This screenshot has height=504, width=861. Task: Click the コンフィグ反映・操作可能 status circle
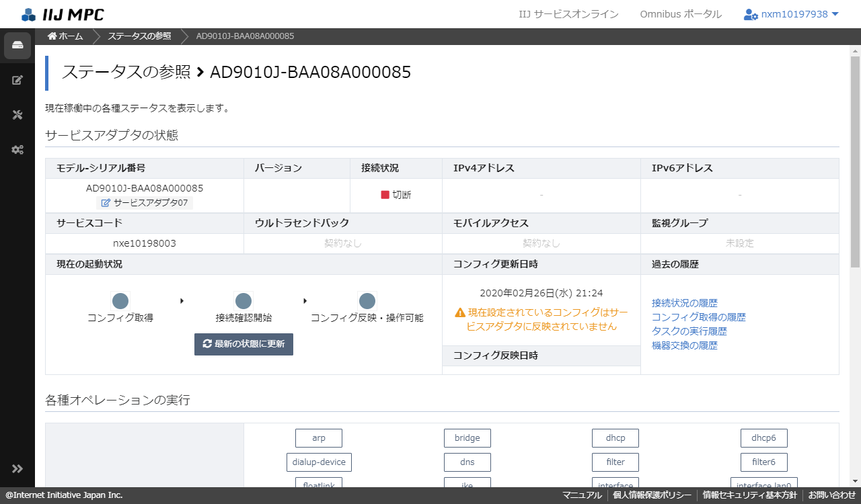(367, 301)
